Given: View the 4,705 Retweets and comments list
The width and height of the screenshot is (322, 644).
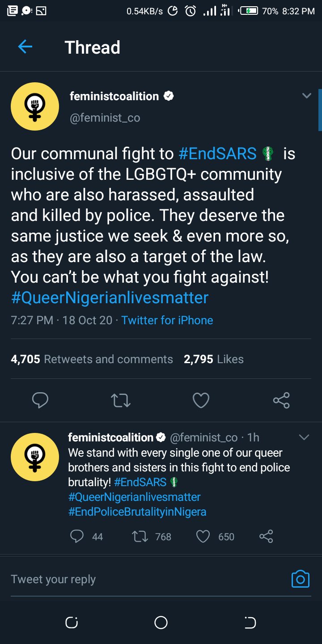Looking at the screenshot, I should (92, 359).
